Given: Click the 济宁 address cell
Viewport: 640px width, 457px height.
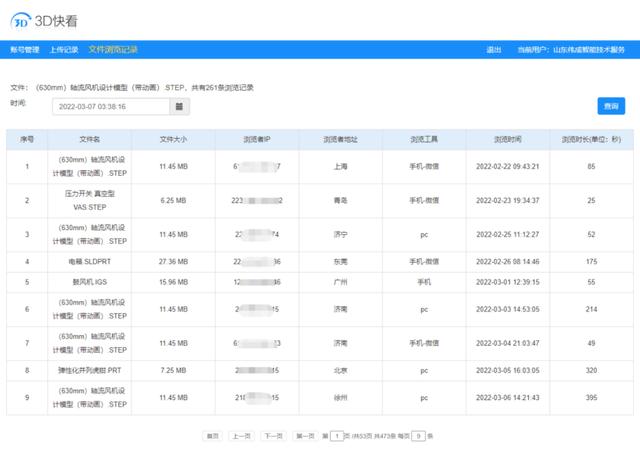Looking at the screenshot, I should point(340,235).
